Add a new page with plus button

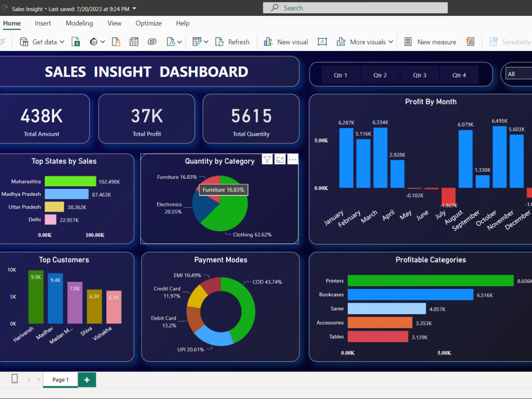click(x=87, y=380)
